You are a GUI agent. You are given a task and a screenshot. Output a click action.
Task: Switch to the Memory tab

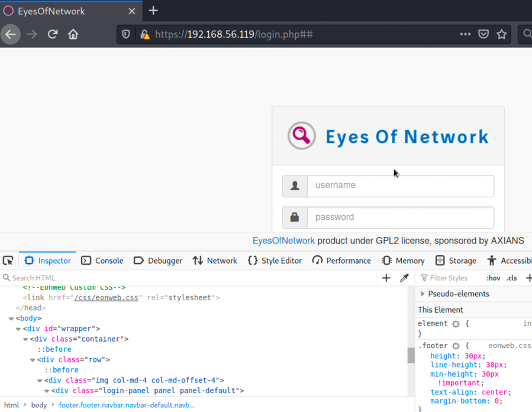pyautogui.click(x=403, y=261)
